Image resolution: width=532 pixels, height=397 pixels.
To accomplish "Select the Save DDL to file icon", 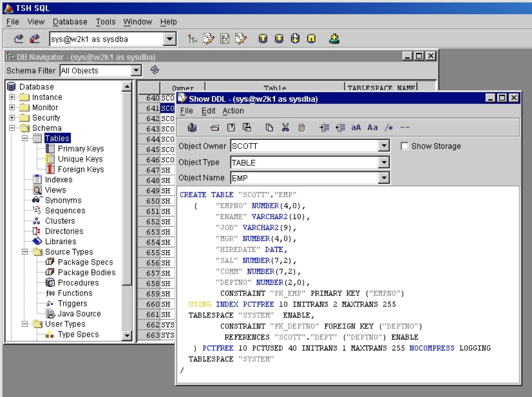I will (231, 128).
